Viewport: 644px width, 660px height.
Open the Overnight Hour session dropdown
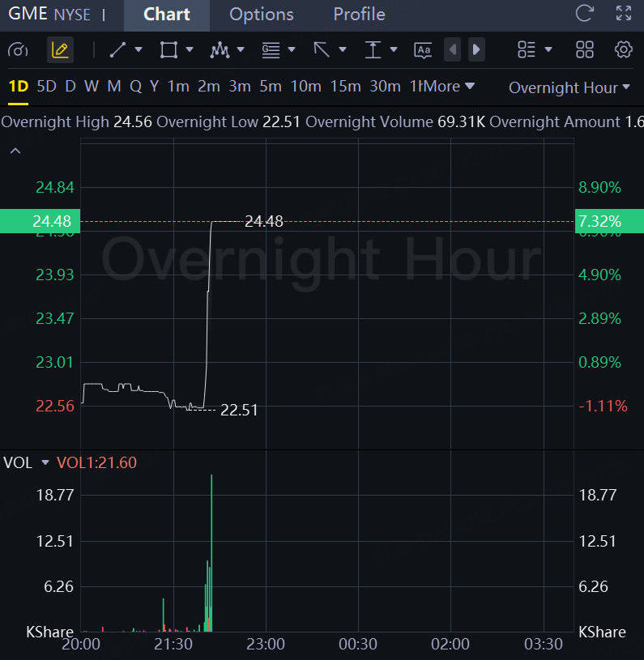tap(569, 88)
